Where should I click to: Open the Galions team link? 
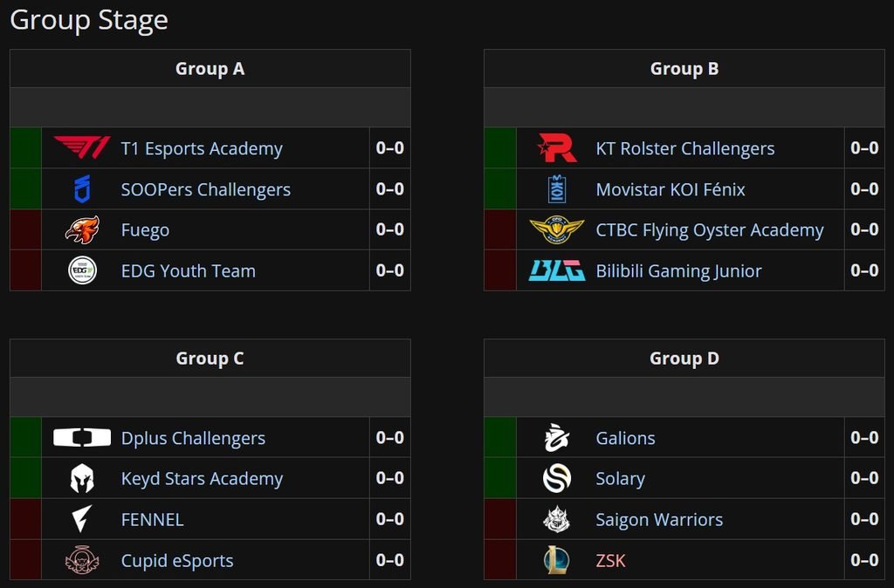pos(625,438)
